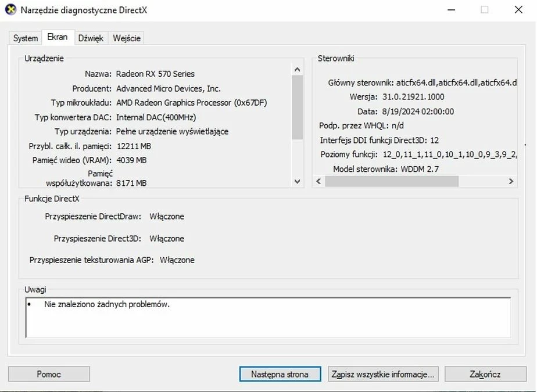This screenshot has height=392, width=537.
Task: Click the right arrow on Sterowniki scrollbar
Action: (512, 181)
